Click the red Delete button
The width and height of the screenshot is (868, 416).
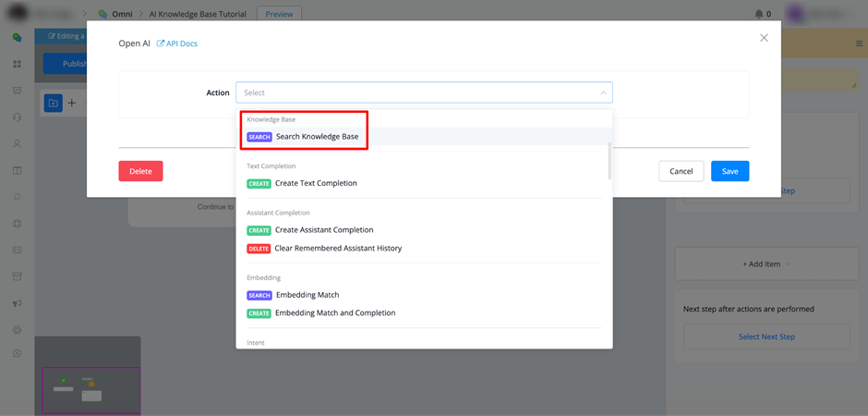tap(140, 171)
